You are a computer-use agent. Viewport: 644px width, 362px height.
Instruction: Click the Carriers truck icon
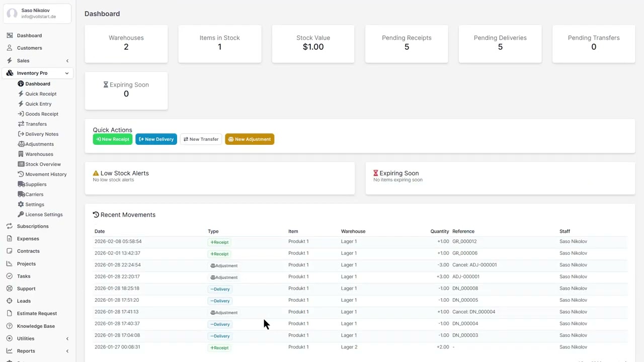pyautogui.click(x=21, y=195)
